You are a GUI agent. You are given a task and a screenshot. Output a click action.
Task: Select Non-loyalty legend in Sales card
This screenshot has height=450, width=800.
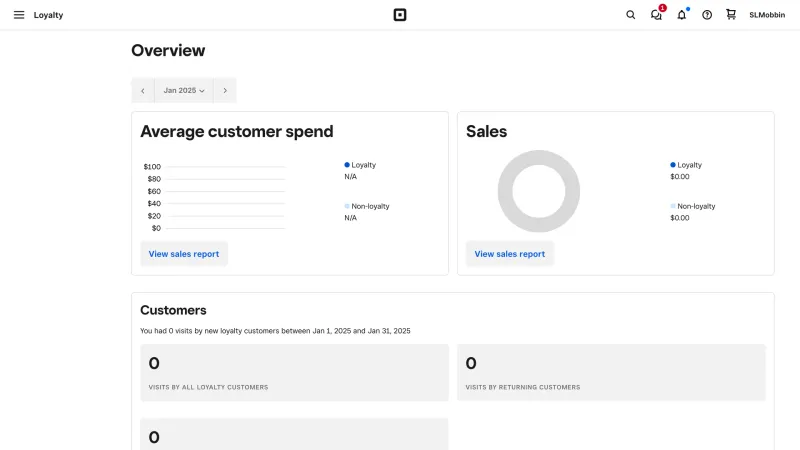tap(693, 206)
